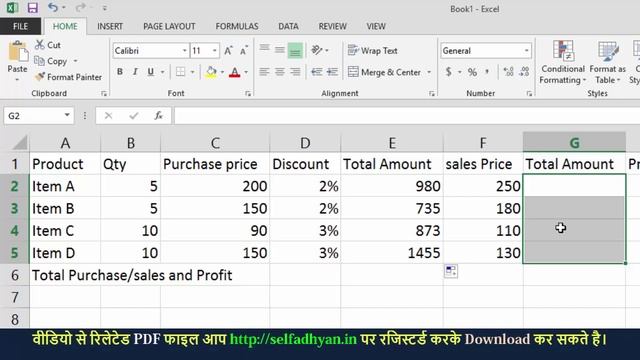Screen dimensions: 640x360
Task: Decrease cell indent
Action: pos(317,72)
